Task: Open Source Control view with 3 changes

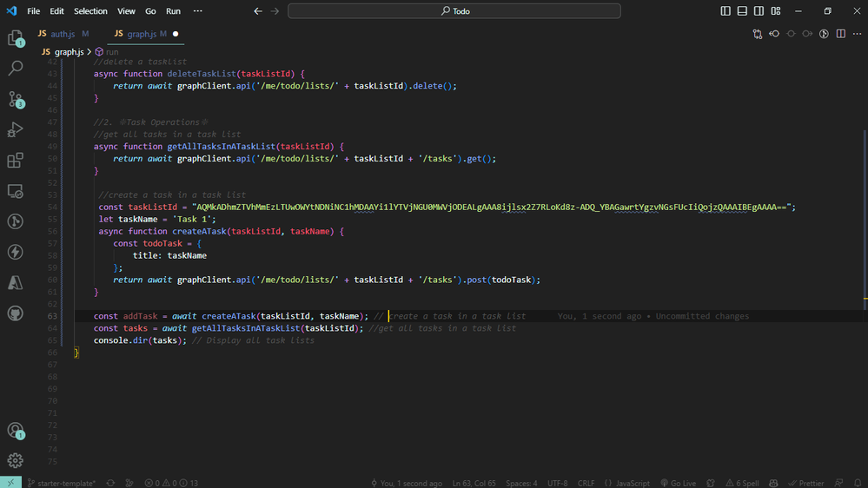Action: point(16,99)
